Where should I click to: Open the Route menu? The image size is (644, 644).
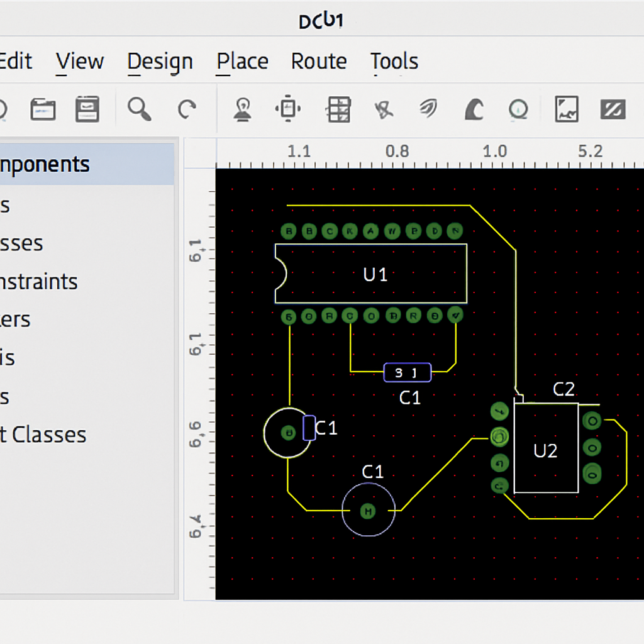point(319,62)
